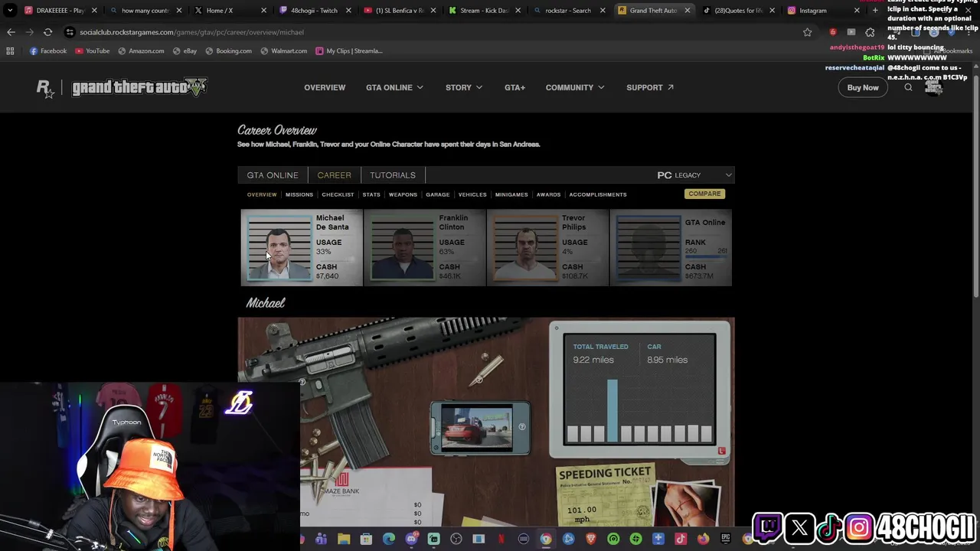Reload the page with the refresh icon

point(47,32)
